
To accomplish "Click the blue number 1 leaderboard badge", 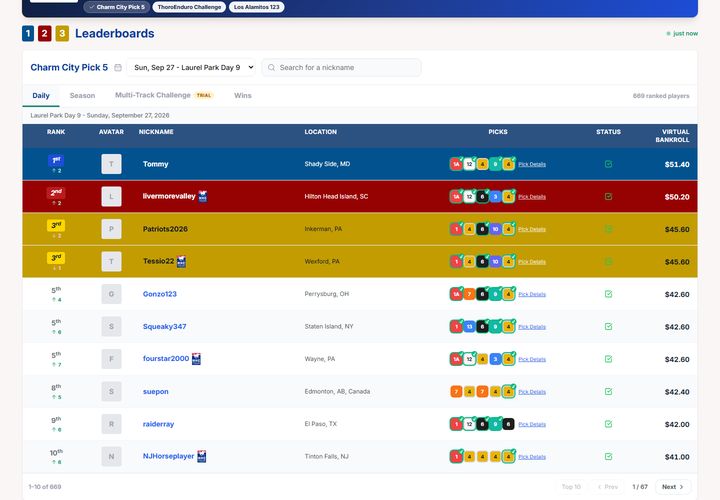I will (28, 34).
